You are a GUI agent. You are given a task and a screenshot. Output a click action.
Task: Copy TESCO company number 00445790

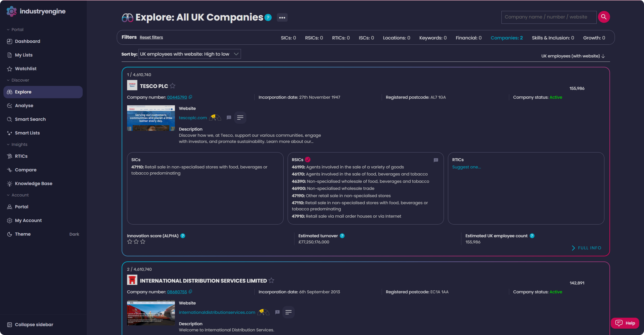[190, 97]
